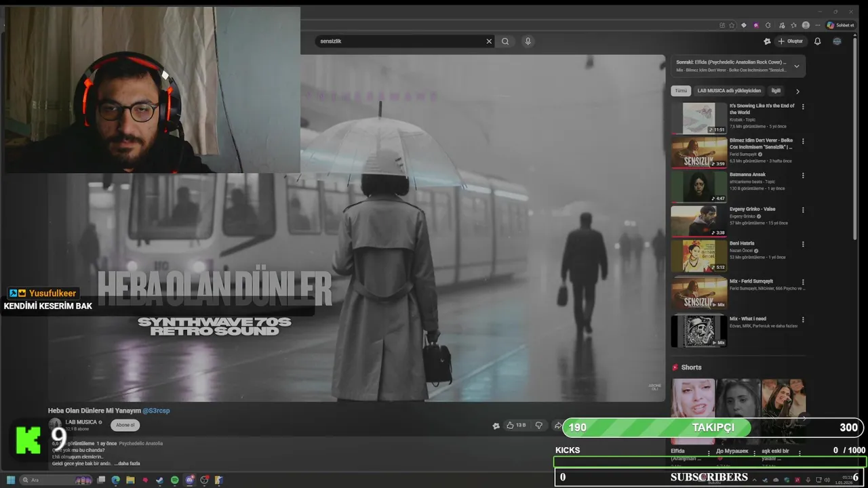
Task: Click the share arrow icon
Action: [x=557, y=426]
